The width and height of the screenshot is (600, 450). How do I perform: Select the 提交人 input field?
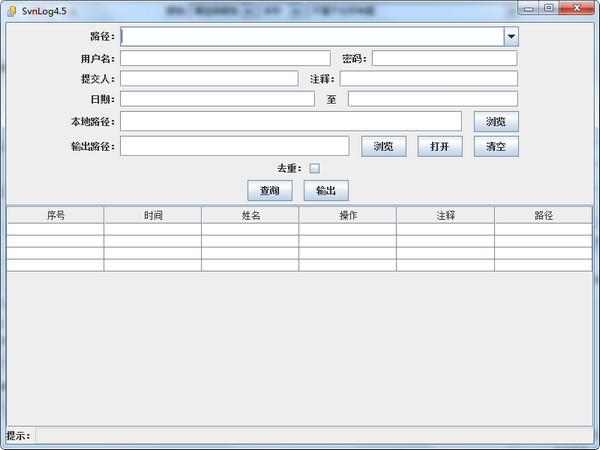tap(209, 78)
